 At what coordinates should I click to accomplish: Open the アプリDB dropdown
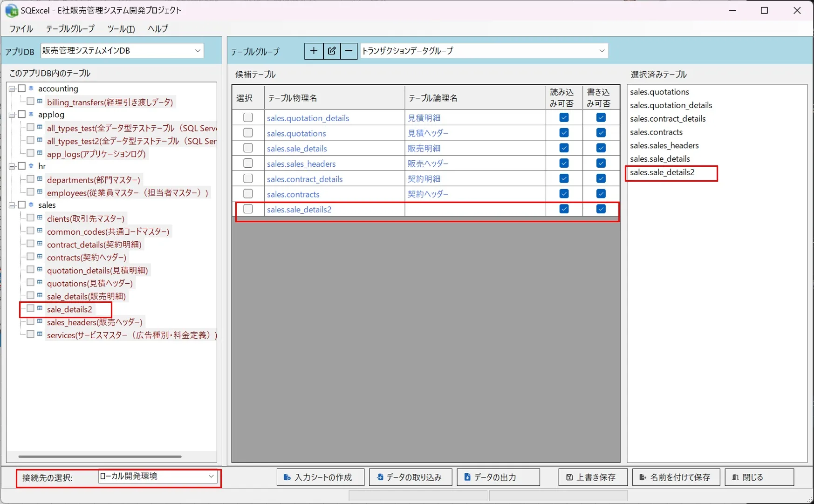[122, 50]
